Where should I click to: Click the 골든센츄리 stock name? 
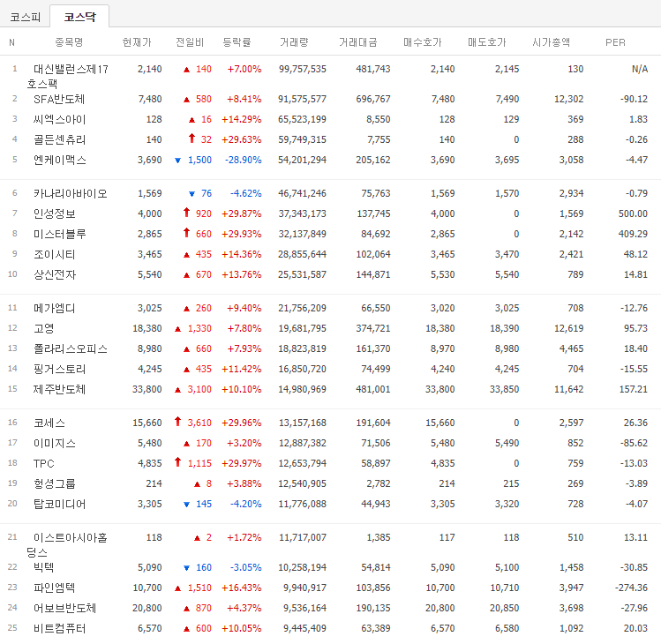[59, 139]
